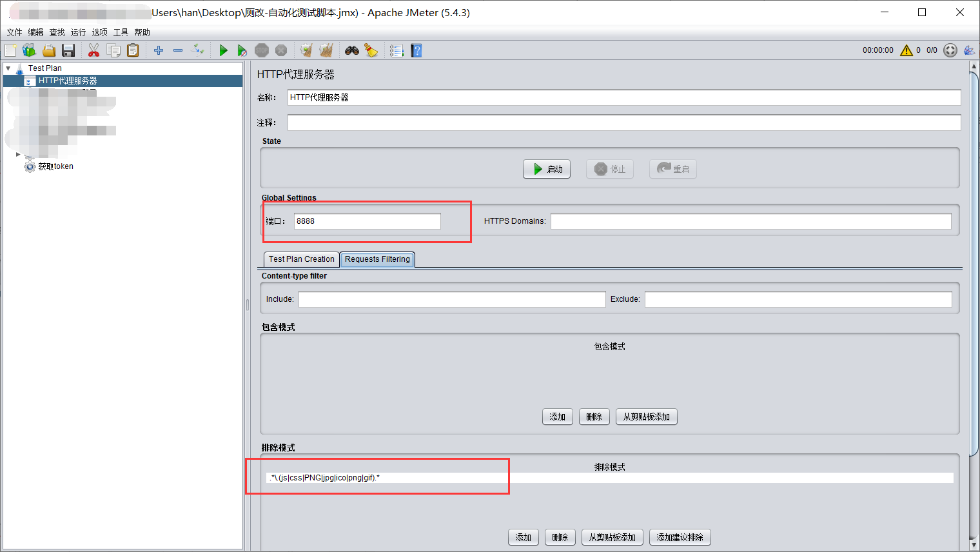The image size is (980, 552).
Task: Expand the tree node above 获取token
Action: click(18, 154)
